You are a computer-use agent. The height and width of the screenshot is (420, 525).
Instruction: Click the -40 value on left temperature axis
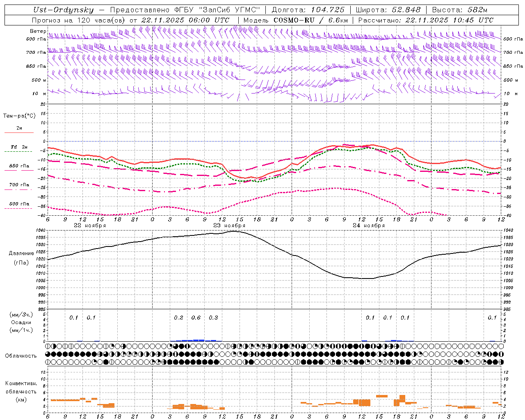(42, 216)
